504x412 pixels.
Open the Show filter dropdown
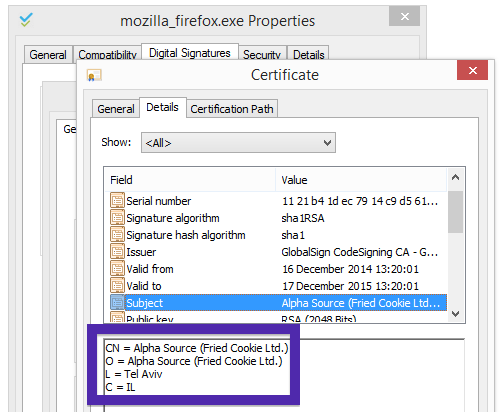[238, 143]
